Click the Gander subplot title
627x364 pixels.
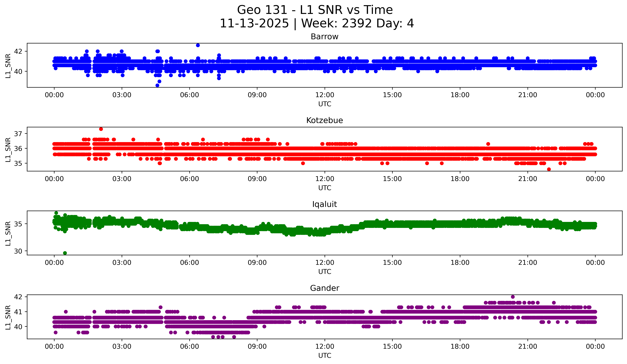[x=324, y=288]
